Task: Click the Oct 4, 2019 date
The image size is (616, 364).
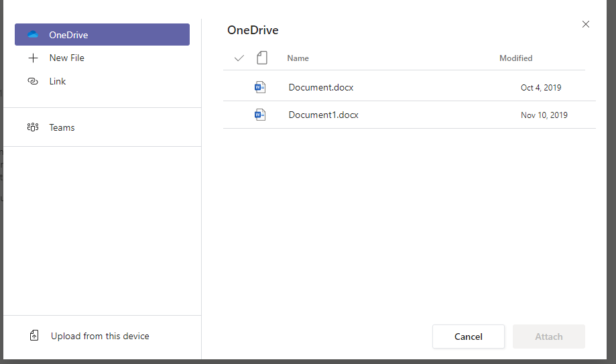Action: 541,88
